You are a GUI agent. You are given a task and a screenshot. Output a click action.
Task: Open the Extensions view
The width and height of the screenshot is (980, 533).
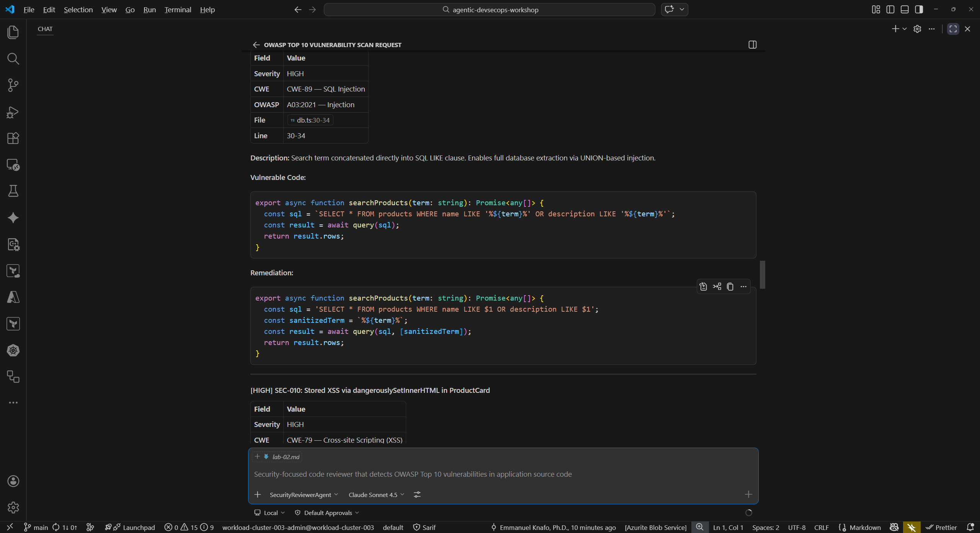coord(13,138)
